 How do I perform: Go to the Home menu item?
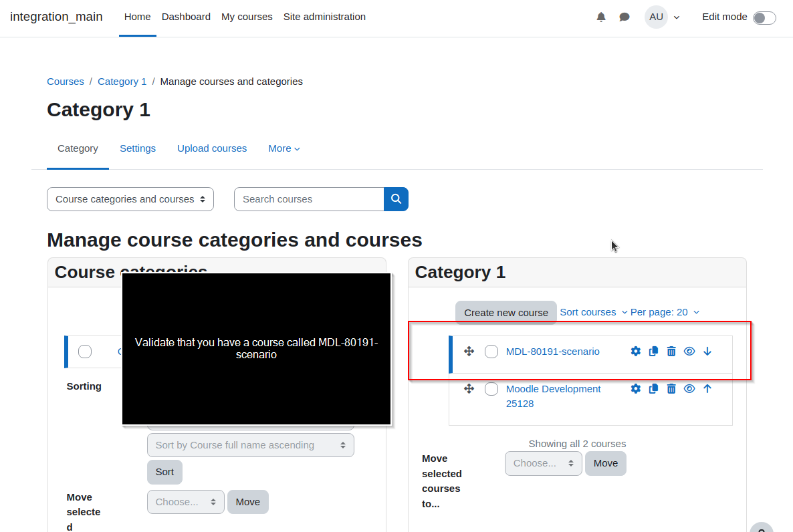(138, 17)
